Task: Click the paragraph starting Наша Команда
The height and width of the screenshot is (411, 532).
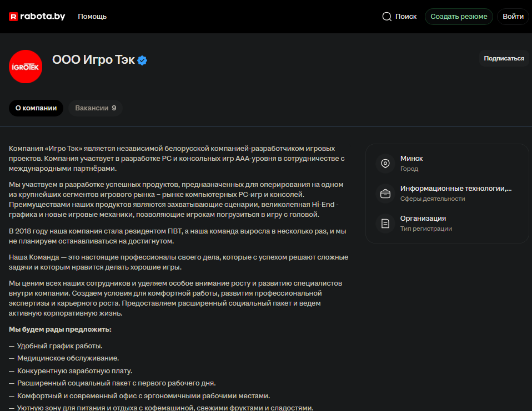Action: 178,262
